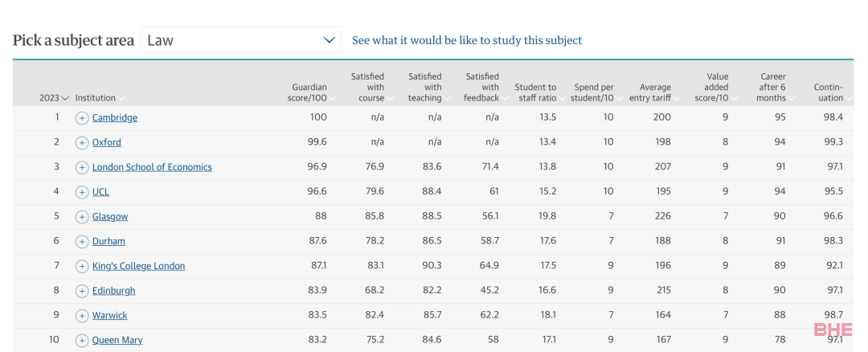Expand Edinburgh row plus icon
The image size is (868, 352).
click(82, 291)
